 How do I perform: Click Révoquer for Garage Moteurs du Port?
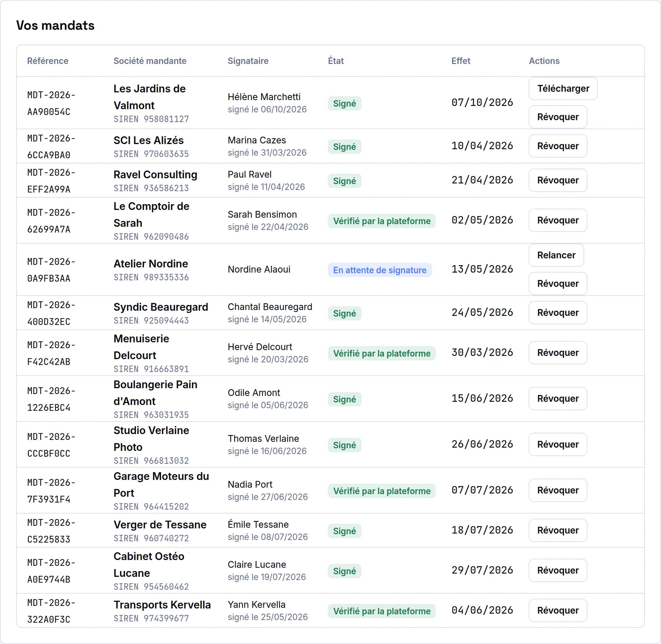[x=558, y=491]
